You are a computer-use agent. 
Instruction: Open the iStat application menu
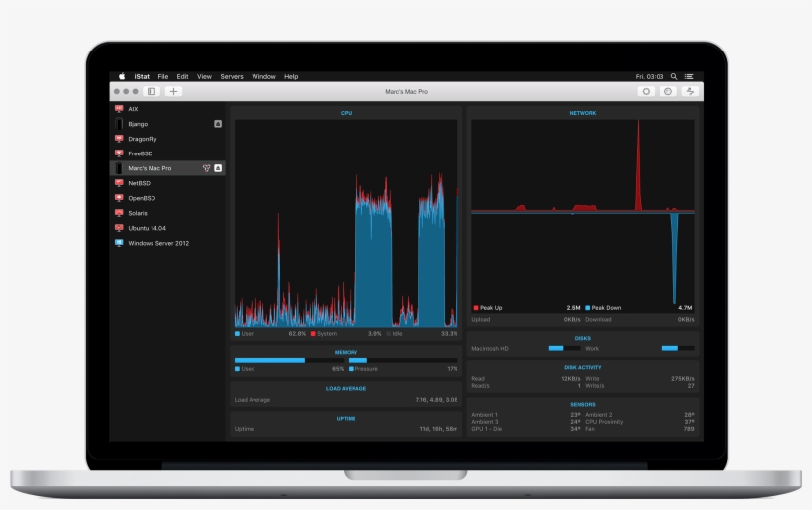(142, 76)
